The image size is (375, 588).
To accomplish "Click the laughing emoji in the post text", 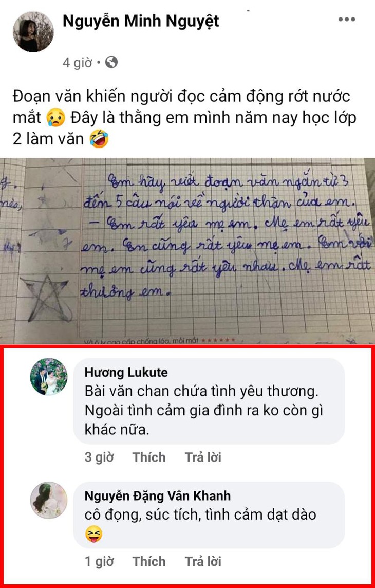I will (99, 139).
